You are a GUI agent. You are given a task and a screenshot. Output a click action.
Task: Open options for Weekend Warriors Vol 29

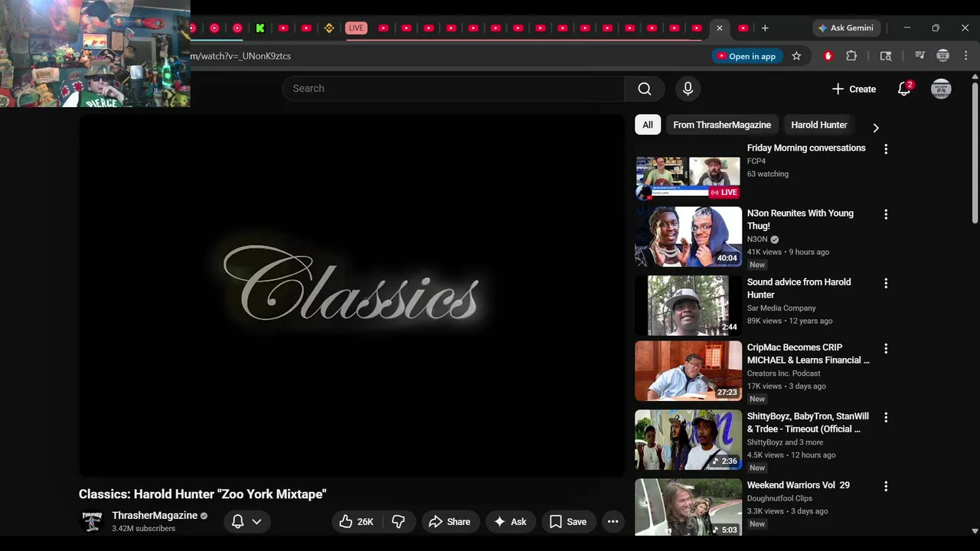coord(886,487)
